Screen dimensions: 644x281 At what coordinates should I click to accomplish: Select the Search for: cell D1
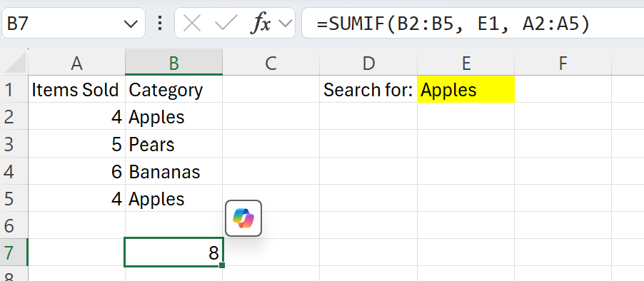point(368,89)
